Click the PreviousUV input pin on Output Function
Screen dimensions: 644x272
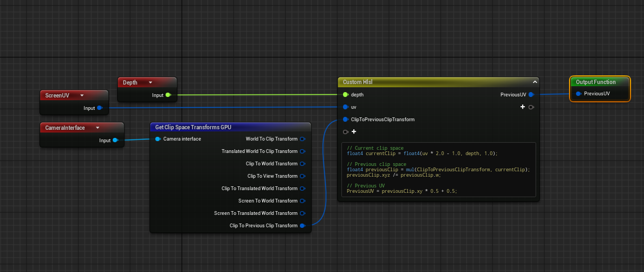578,94
